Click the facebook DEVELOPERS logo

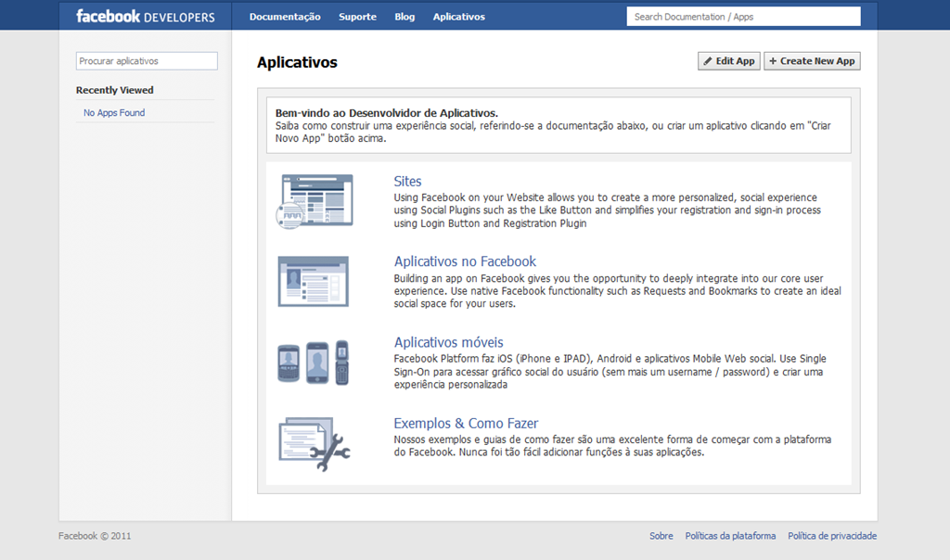(146, 17)
